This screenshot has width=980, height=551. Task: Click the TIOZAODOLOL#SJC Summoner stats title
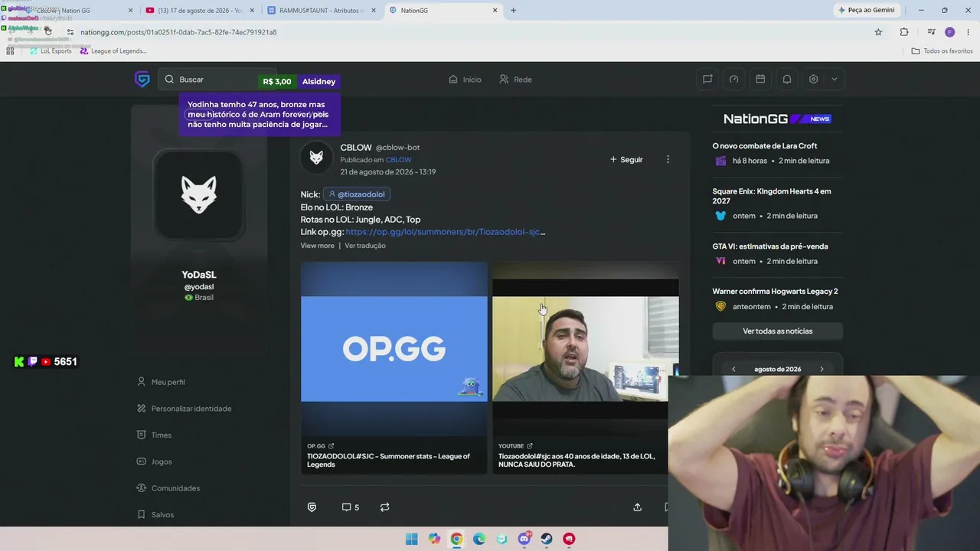click(388, 460)
